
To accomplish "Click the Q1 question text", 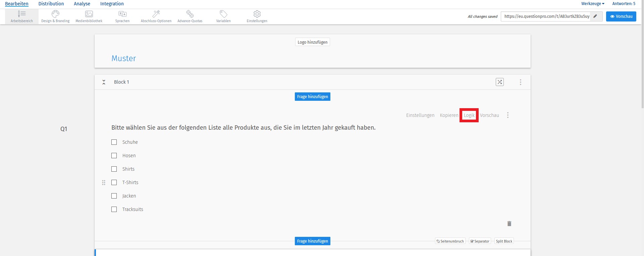I will pyautogui.click(x=244, y=128).
